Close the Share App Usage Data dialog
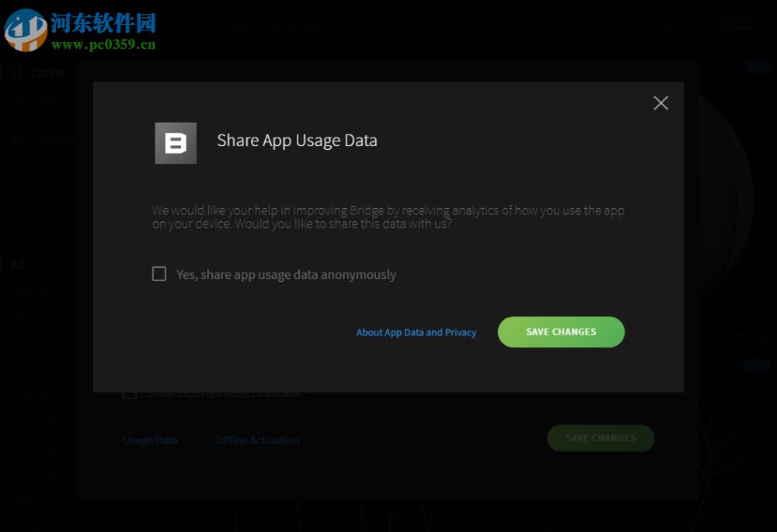This screenshot has height=532, width=777. 660,103
